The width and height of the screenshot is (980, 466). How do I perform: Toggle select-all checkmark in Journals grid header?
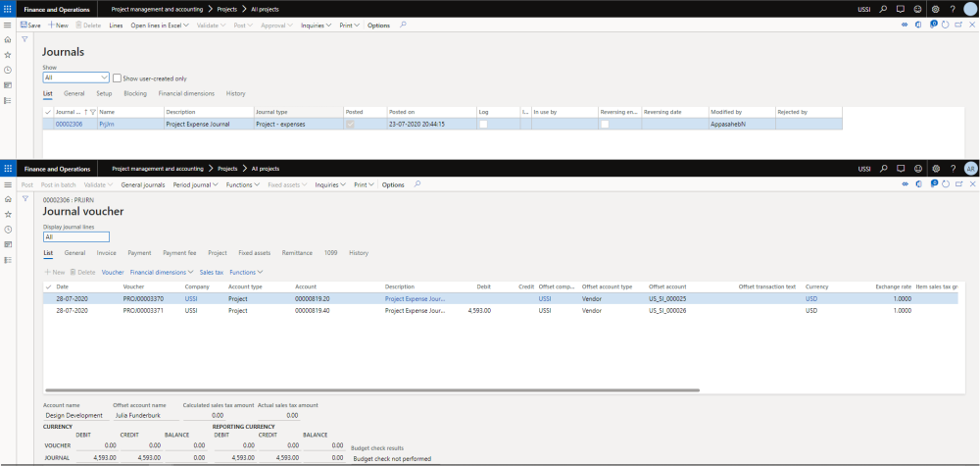(x=48, y=111)
